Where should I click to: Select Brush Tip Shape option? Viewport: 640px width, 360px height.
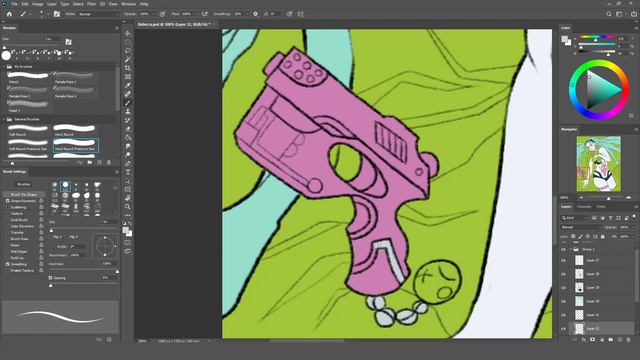point(24,195)
